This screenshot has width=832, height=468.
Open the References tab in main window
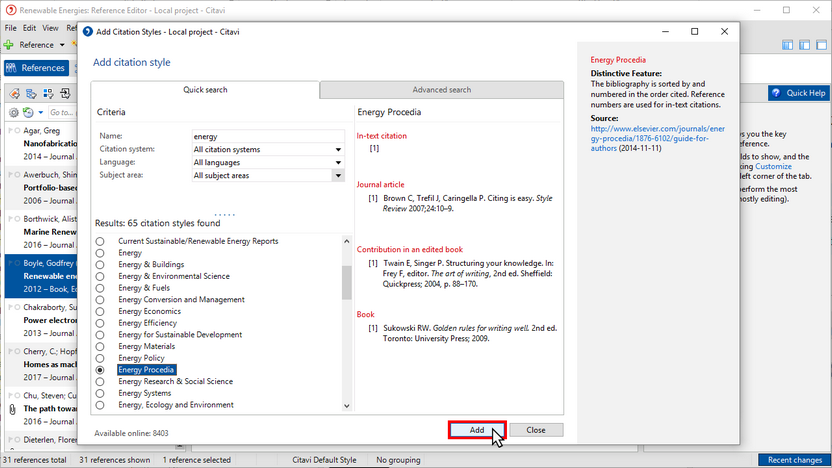tap(37, 68)
